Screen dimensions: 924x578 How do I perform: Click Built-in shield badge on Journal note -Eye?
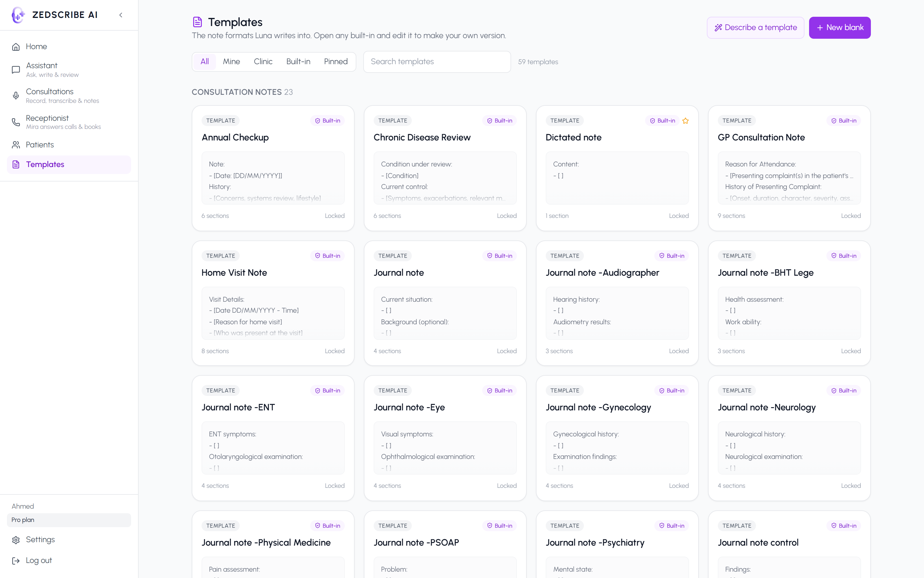(500, 390)
